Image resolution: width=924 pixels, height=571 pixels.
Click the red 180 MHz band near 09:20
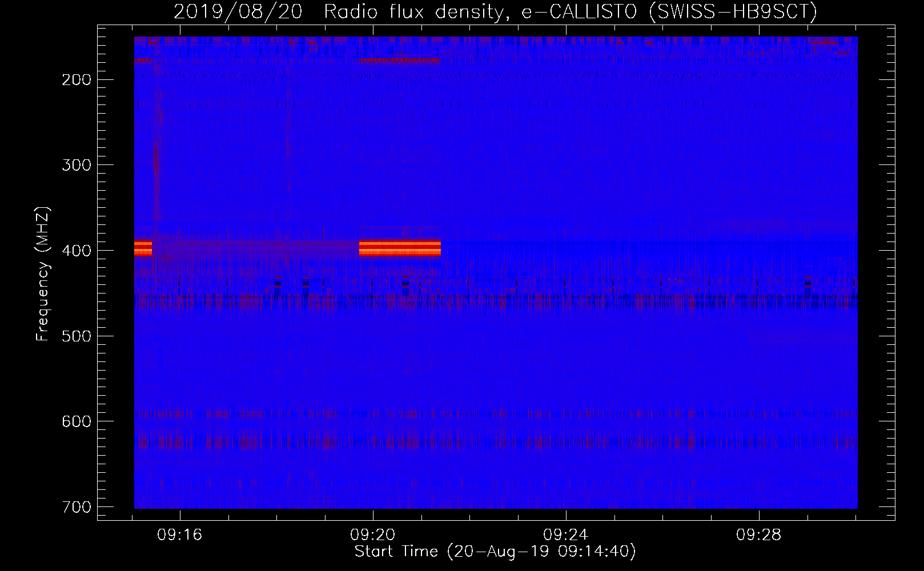(x=400, y=60)
